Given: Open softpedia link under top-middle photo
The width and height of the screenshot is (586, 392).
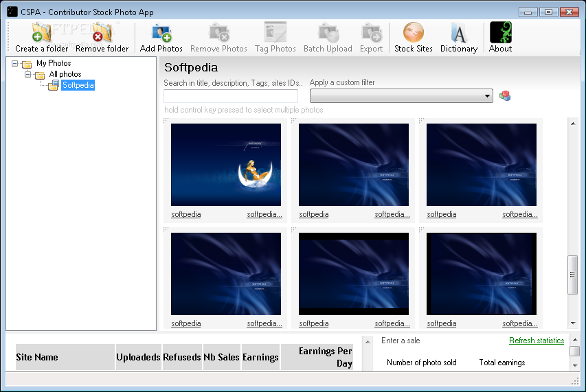Looking at the screenshot, I should click(x=313, y=214).
